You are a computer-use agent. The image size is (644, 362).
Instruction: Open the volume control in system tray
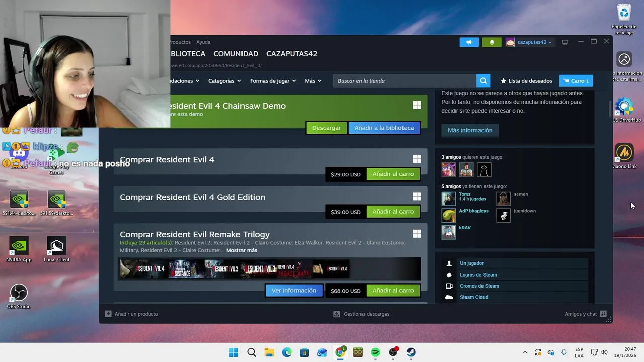(604, 352)
